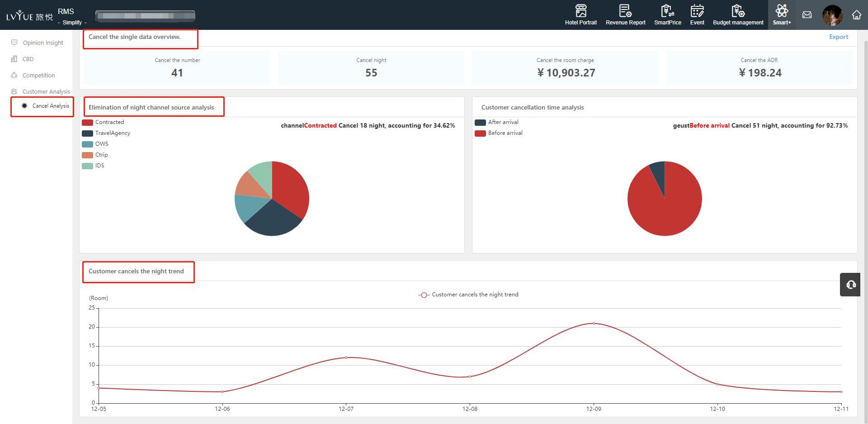
Task: Open Competition in sidebar
Action: (38, 75)
